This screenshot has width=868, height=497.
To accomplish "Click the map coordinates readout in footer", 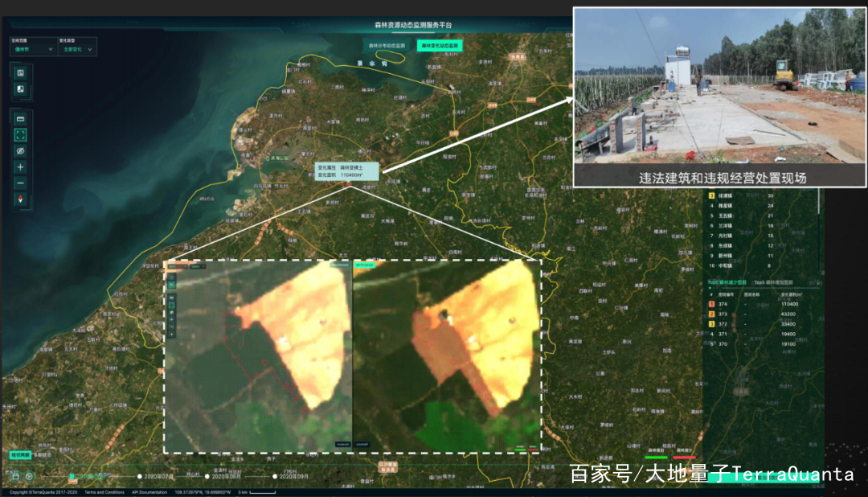I will coord(203,492).
